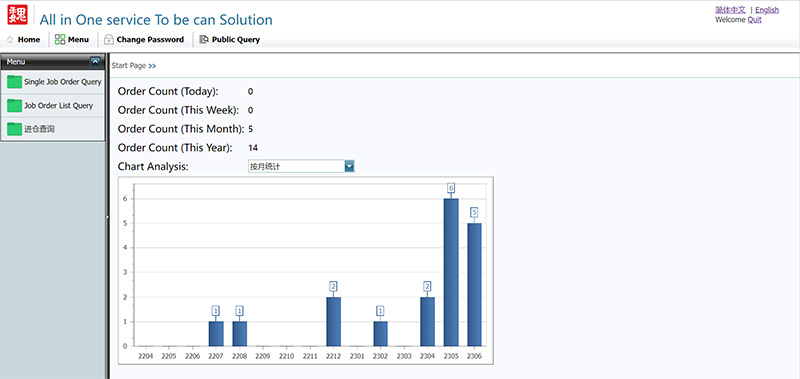Click the Public Query search icon
This screenshot has height=379, width=800.
tap(204, 39)
